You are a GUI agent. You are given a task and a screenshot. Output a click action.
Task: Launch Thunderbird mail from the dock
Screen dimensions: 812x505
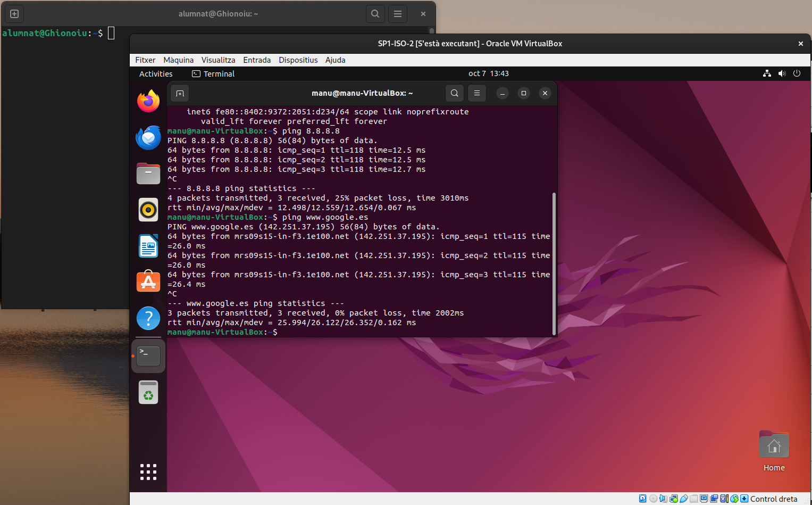coord(148,138)
